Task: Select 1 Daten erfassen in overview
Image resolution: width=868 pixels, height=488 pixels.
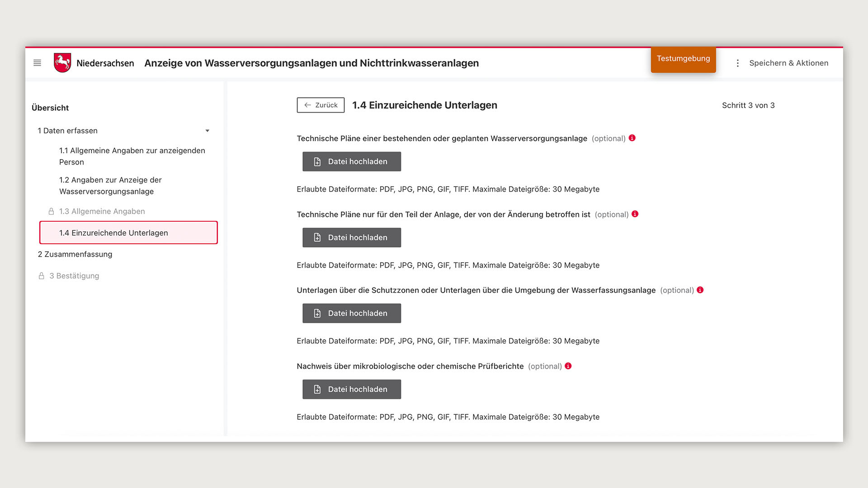Action: point(68,131)
